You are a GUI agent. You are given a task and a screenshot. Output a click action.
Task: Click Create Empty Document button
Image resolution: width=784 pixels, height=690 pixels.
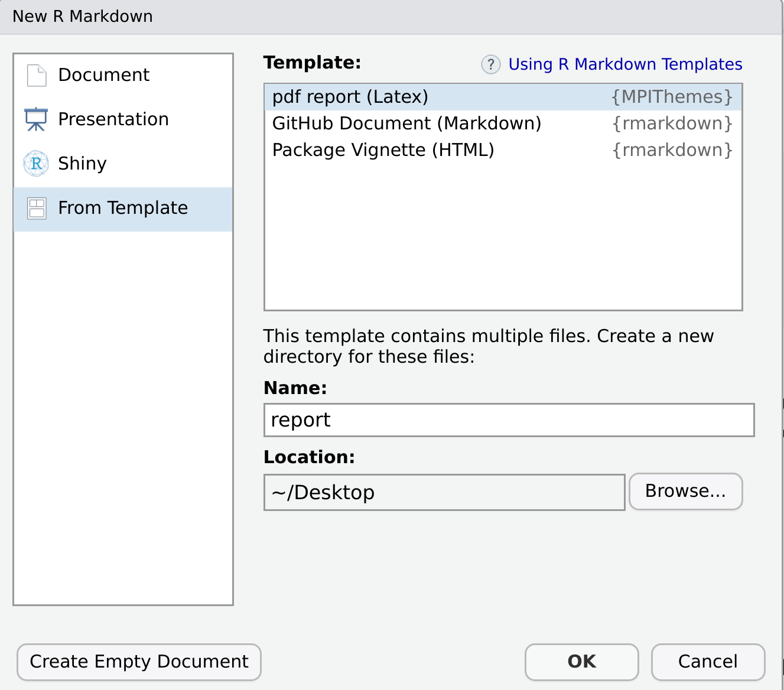(139, 662)
